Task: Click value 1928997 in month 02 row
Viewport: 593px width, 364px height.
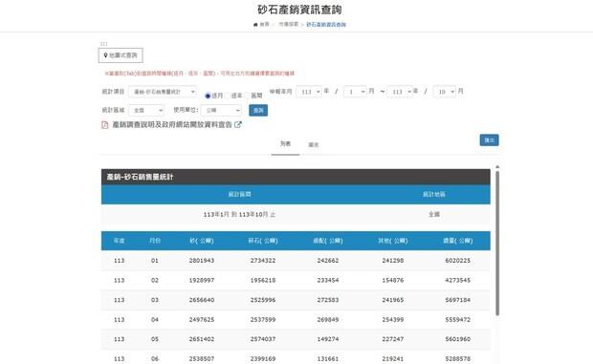Action: pos(202,280)
